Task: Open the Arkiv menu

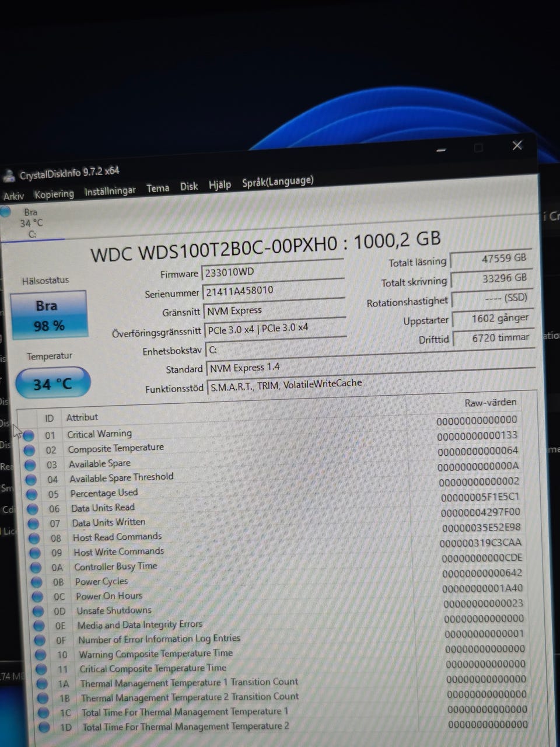Action: [x=13, y=196]
